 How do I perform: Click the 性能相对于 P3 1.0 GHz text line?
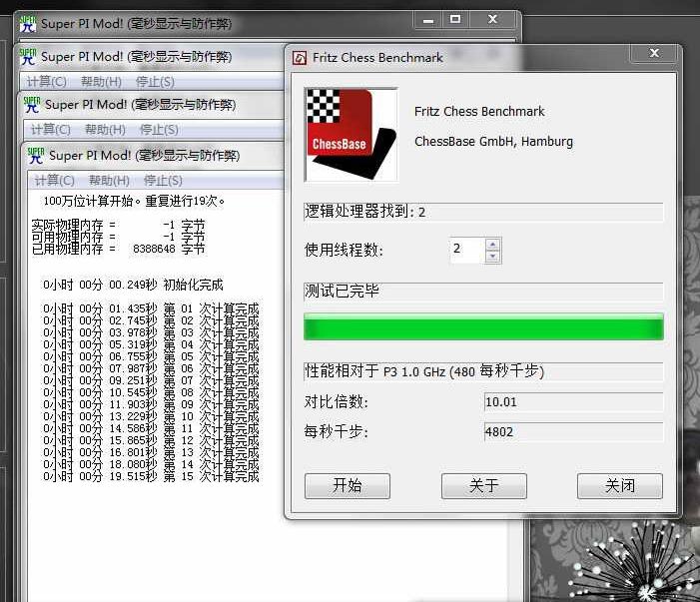coord(424,371)
